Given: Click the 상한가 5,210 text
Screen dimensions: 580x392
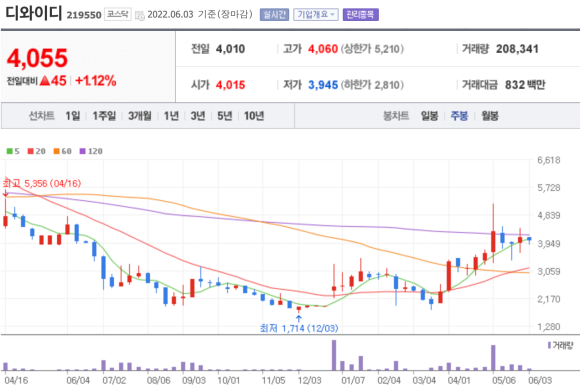Looking at the screenshot, I should pos(372,49).
